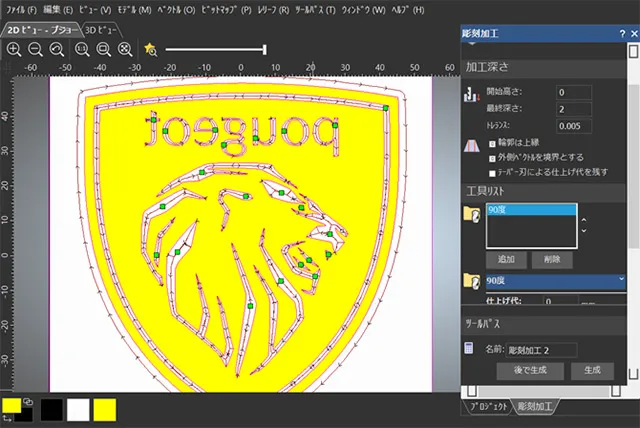Enable テーパー刃による仕上げ代を残す checkbox
Image resolution: width=640 pixels, height=428 pixels.
coord(492,172)
